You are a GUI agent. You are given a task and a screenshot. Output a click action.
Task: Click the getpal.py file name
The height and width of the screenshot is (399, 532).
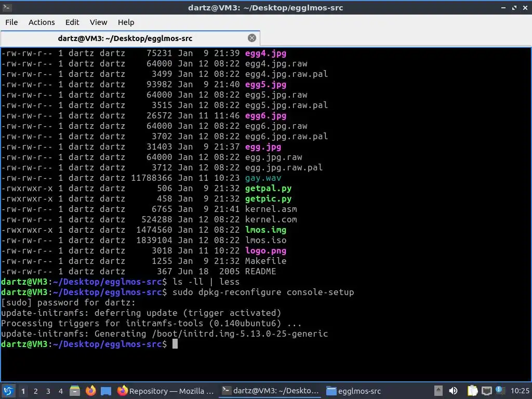tap(268, 188)
